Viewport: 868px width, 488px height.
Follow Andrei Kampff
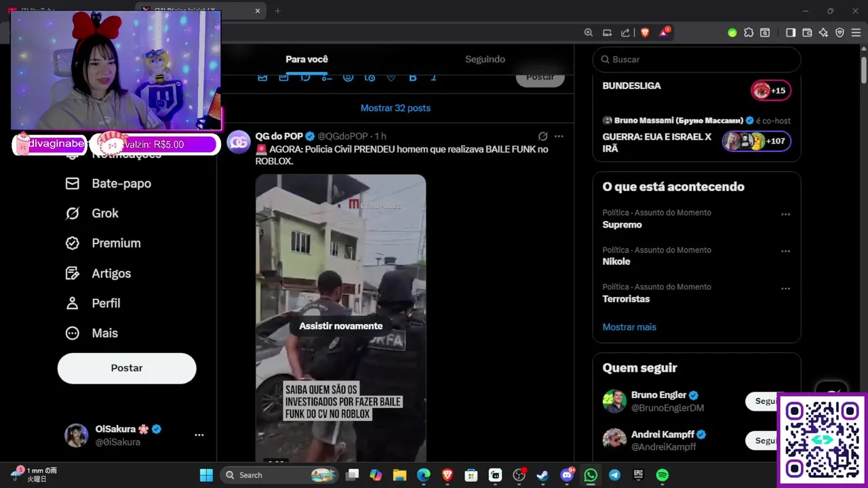pos(761,441)
